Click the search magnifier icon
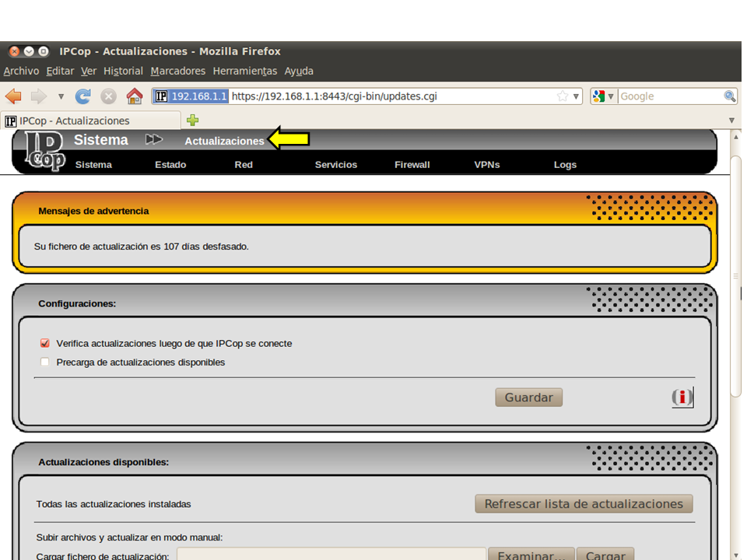Screen dimensions: 747x560 click(x=730, y=96)
